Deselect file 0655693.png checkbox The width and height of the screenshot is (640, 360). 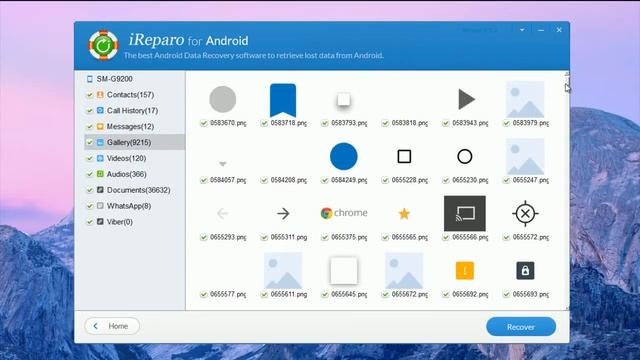(x=506, y=294)
